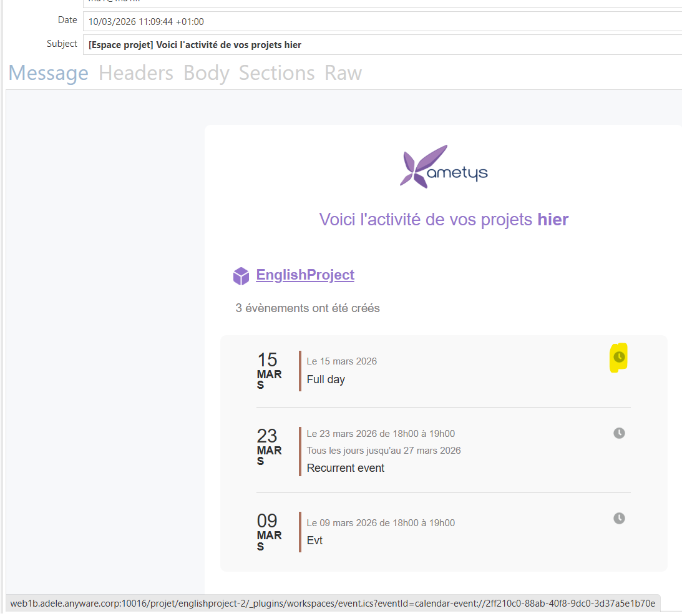Screen dimensions: 682x616
Task: Click in the Date field
Action: [382, 21]
